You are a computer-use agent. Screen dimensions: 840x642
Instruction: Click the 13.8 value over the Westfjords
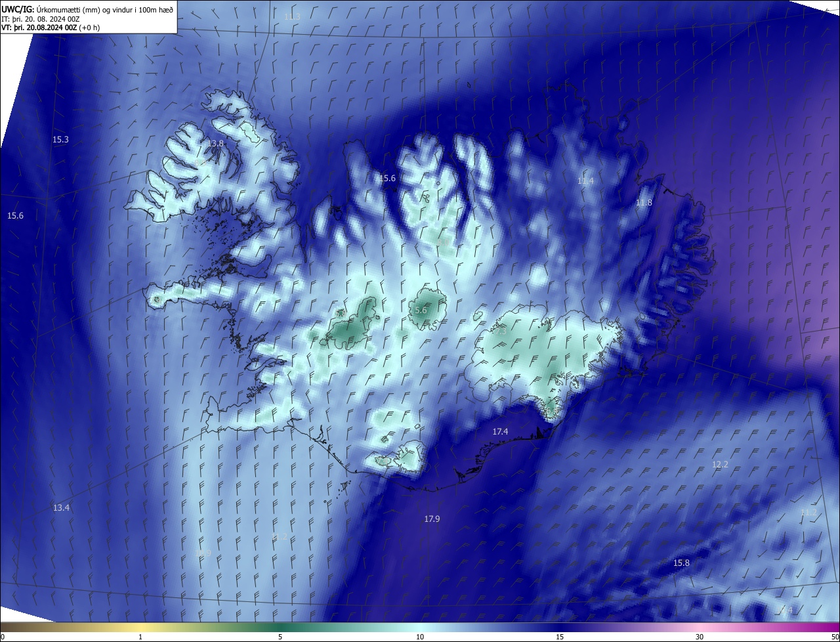[215, 143]
